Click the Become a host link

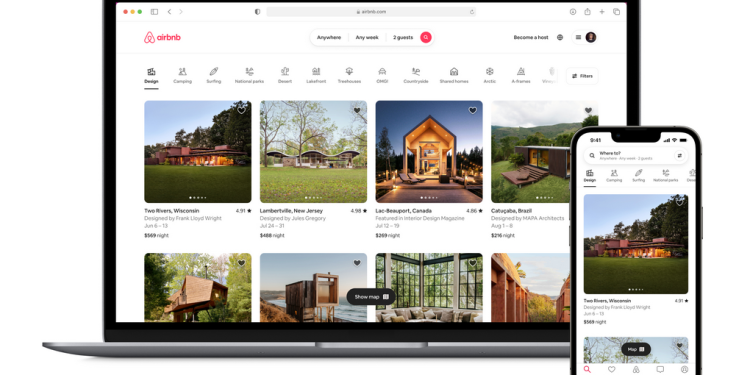click(531, 37)
